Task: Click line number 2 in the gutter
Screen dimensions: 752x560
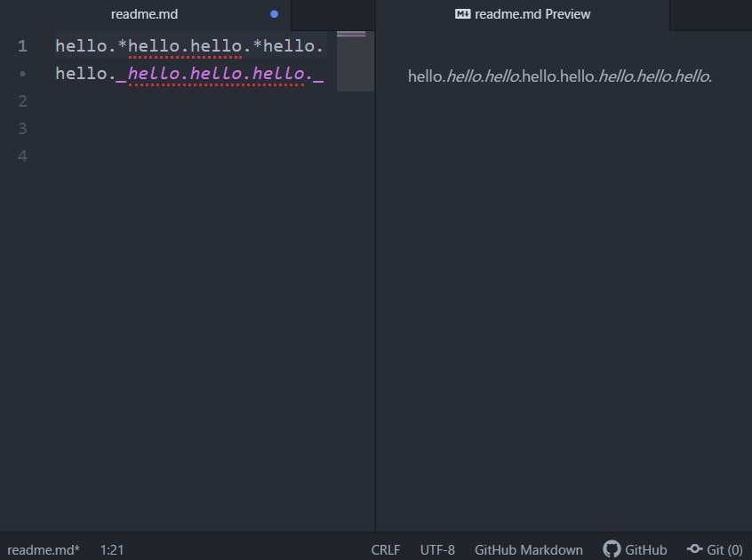Action: pos(22,101)
